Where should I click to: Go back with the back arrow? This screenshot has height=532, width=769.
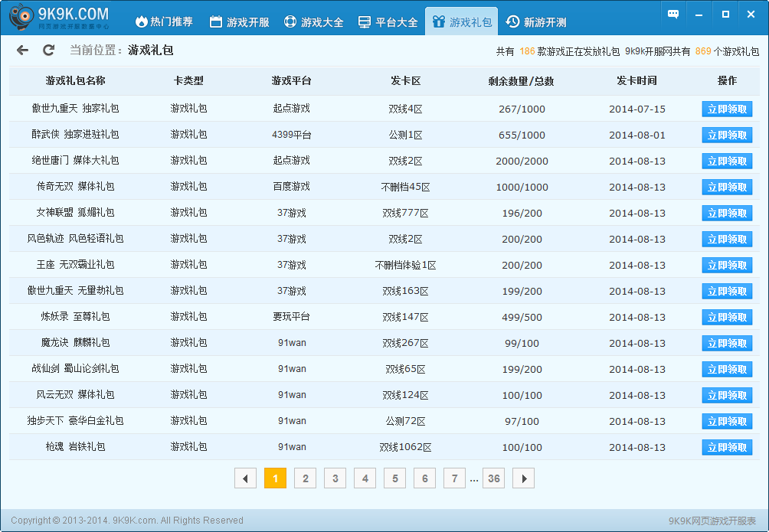pyautogui.click(x=22, y=50)
